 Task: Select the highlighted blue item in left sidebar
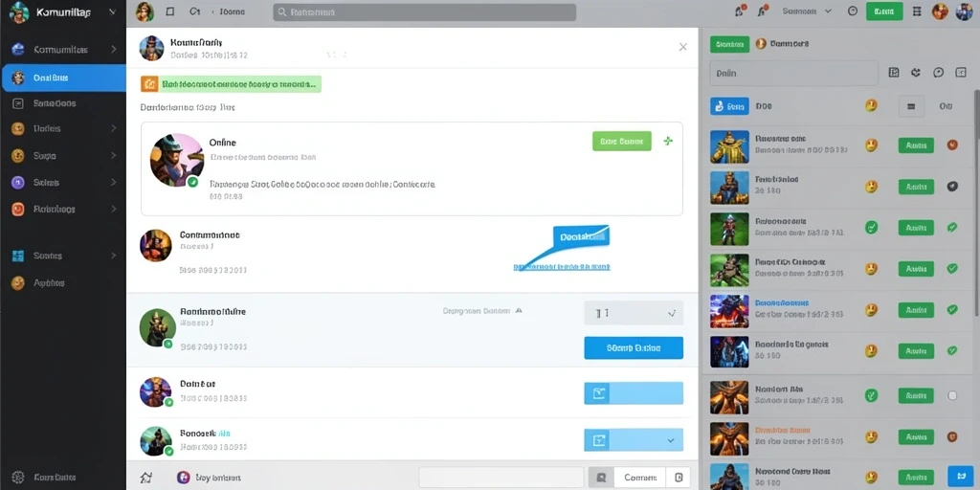pos(63,78)
